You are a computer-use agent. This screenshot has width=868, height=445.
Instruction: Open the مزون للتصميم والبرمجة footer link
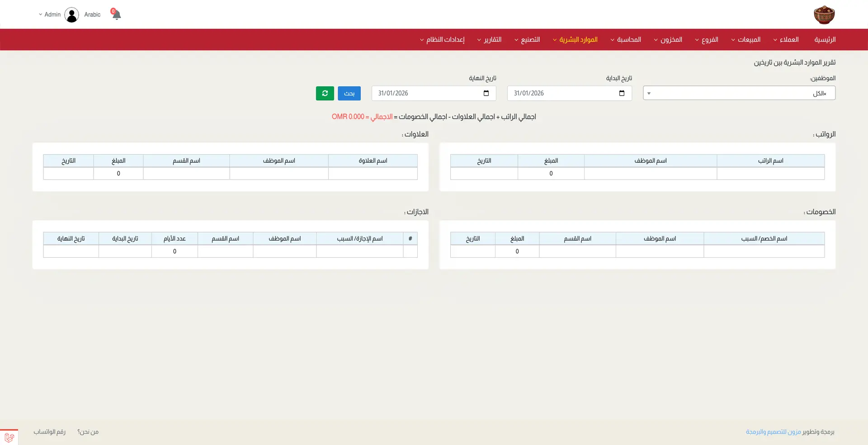pos(773,432)
